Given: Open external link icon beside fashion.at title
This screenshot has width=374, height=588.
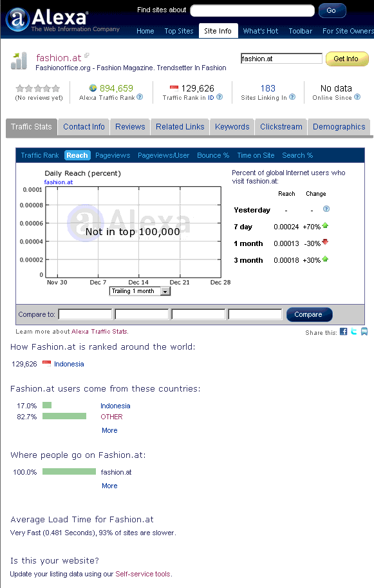Looking at the screenshot, I should (x=87, y=55).
